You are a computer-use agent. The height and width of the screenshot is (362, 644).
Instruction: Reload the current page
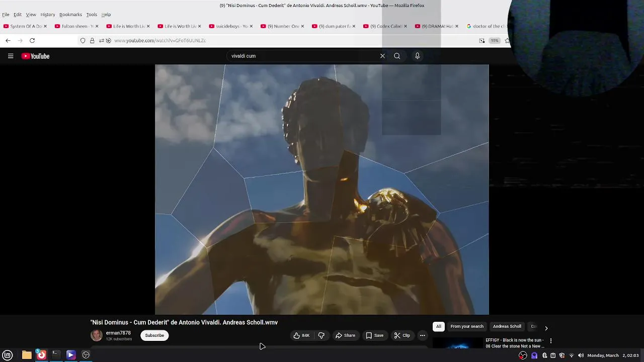[x=32, y=40]
